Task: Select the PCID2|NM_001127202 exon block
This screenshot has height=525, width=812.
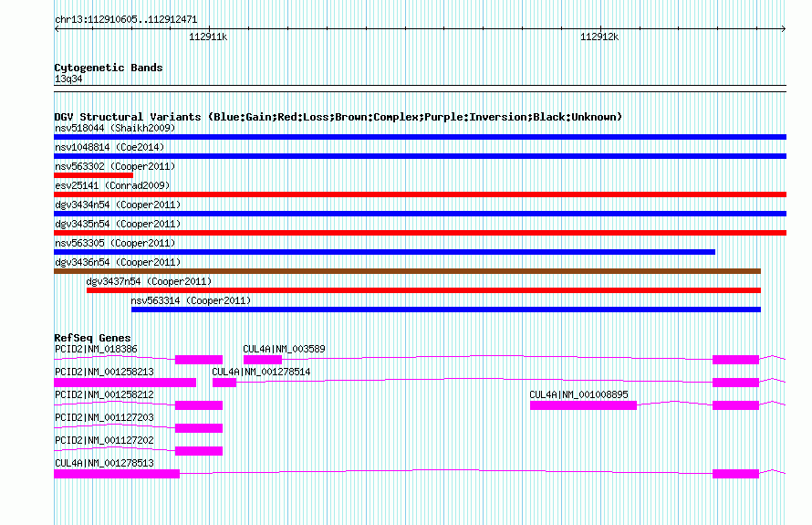Action: coord(199,451)
